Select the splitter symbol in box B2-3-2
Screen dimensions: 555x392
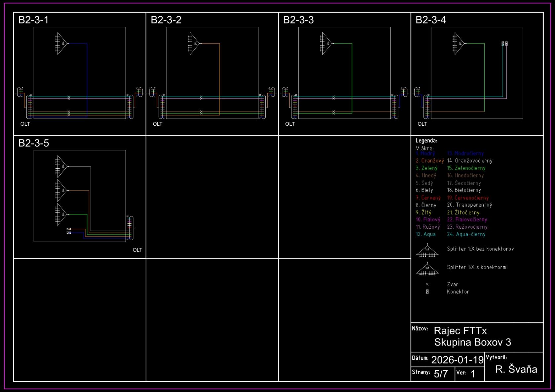pyautogui.click(x=195, y=44)
